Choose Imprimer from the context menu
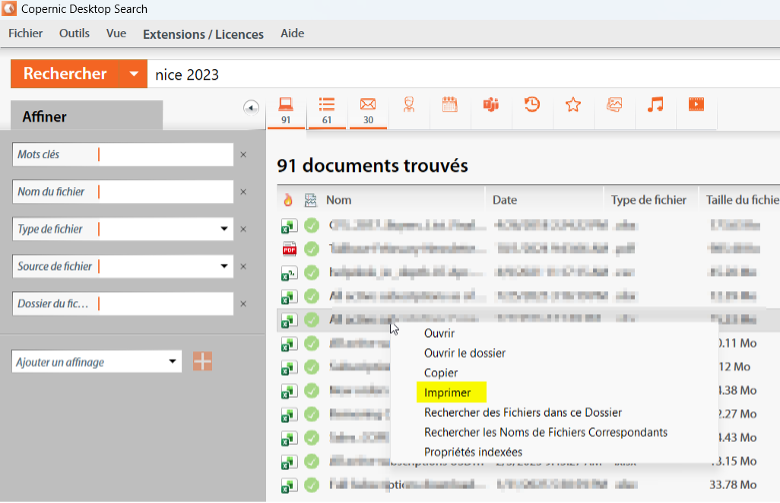The width and height of the screenshot is (780, 503). click(447, 392)
